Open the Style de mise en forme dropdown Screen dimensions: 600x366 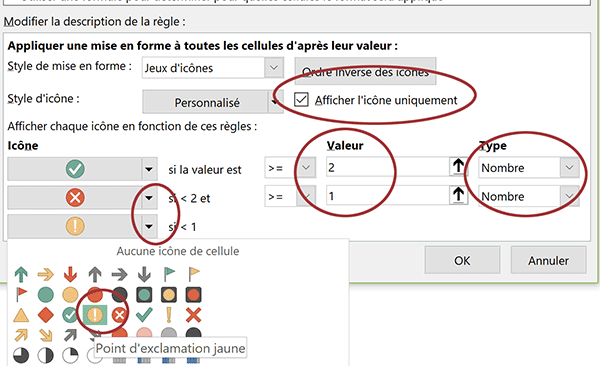274,68
